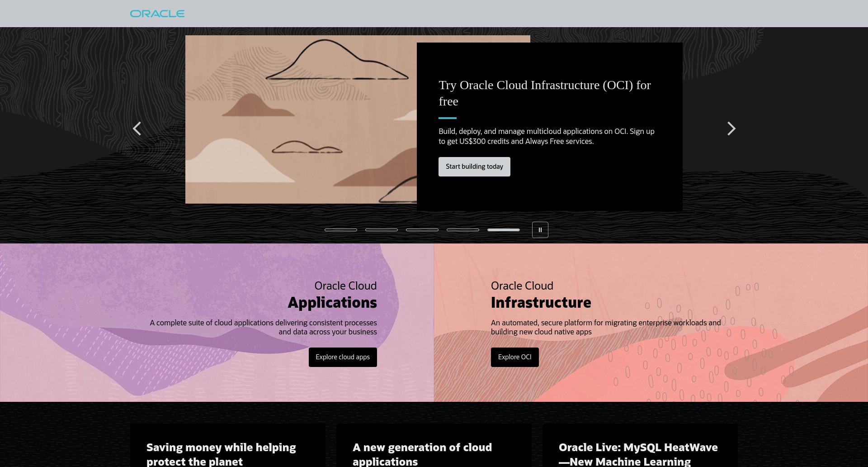Click Start building today button
The width and height of the screenshot is (868, 467).
pos(474,167)
